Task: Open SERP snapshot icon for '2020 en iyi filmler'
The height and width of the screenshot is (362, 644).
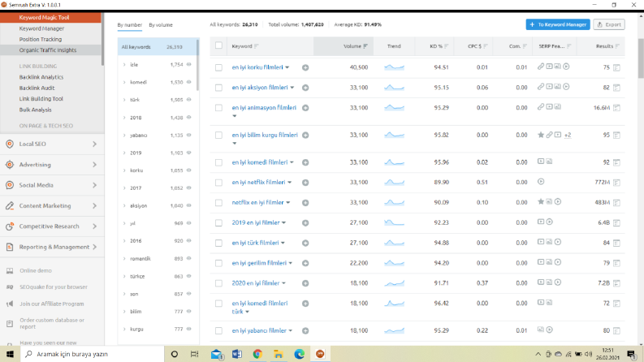Action: point(616,283)
